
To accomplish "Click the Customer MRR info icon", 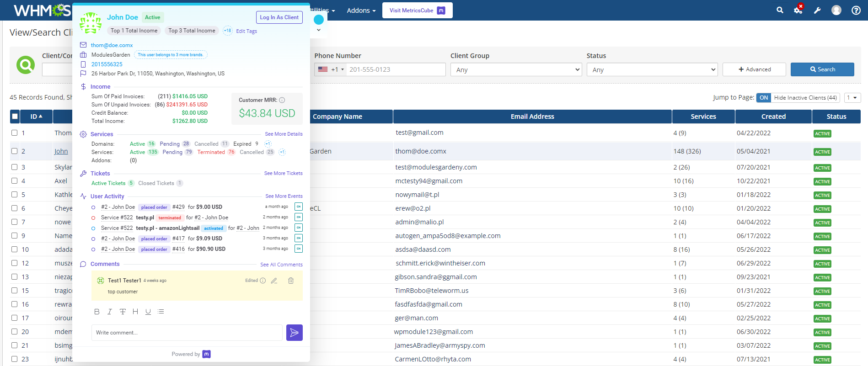I will pos(282,100).
